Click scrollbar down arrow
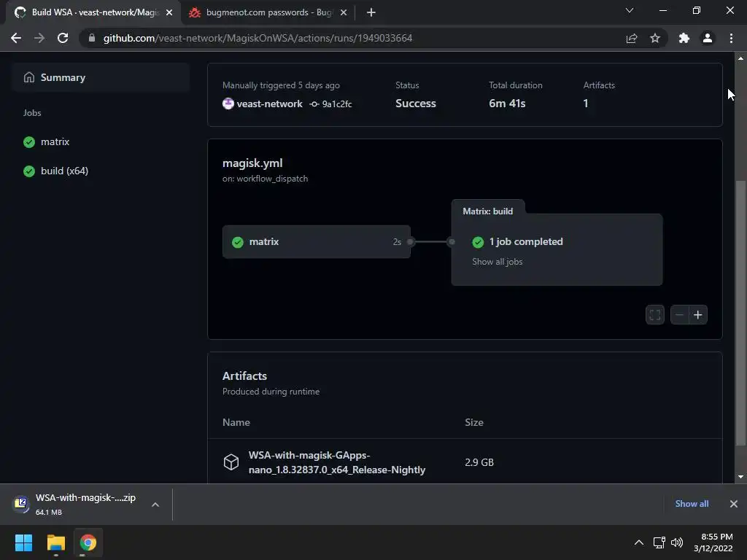 point(740,477)
